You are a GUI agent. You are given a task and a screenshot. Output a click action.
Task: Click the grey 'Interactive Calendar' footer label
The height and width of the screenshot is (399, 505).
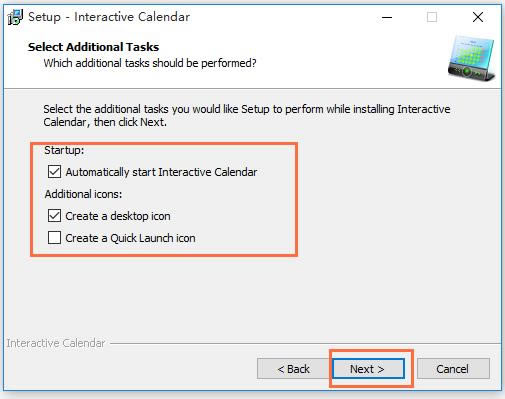coord(56,343)
